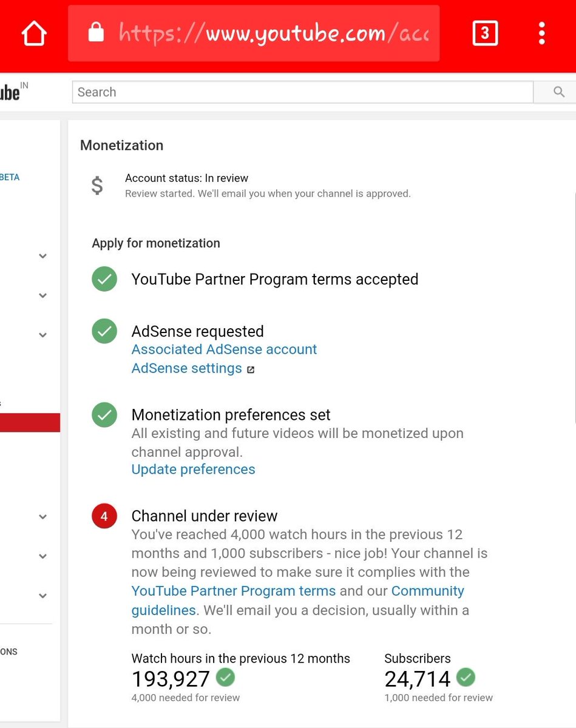Tap the padlock icon in the address bar
This screenshot has height=728, width=576.
pyautogui.click(x=96, y=33)
